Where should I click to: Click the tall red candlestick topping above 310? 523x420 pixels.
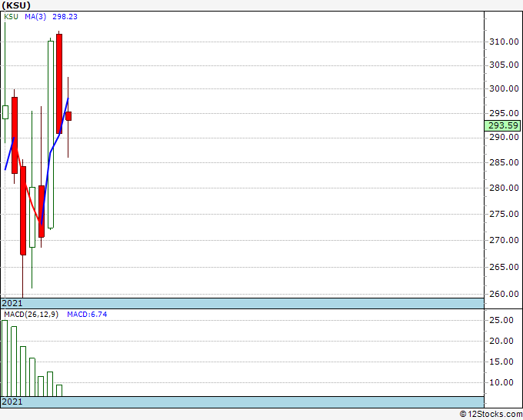[59, 84]
